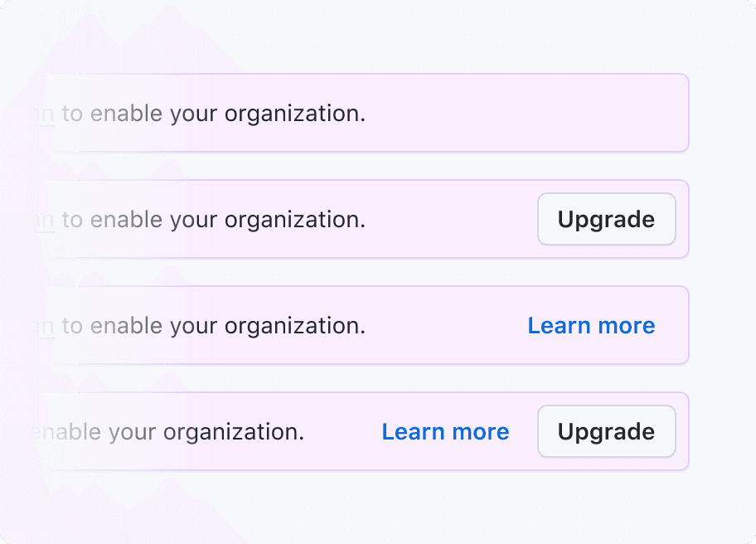Image resolution: width=756 pixels, height=544 pixels.
Task: Click word organization in Upgrade-only banner
Action: point(295,221)
